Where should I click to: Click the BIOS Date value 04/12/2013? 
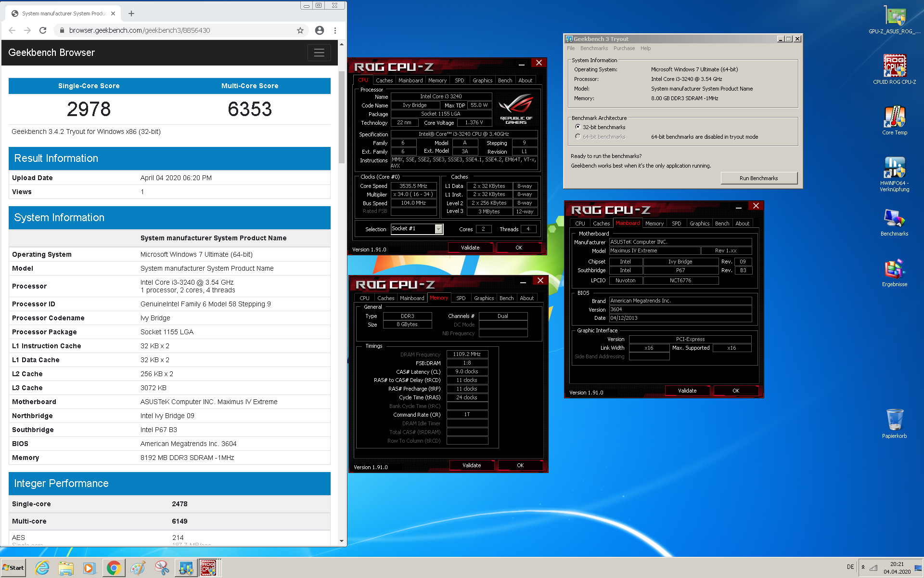point(680,318)
